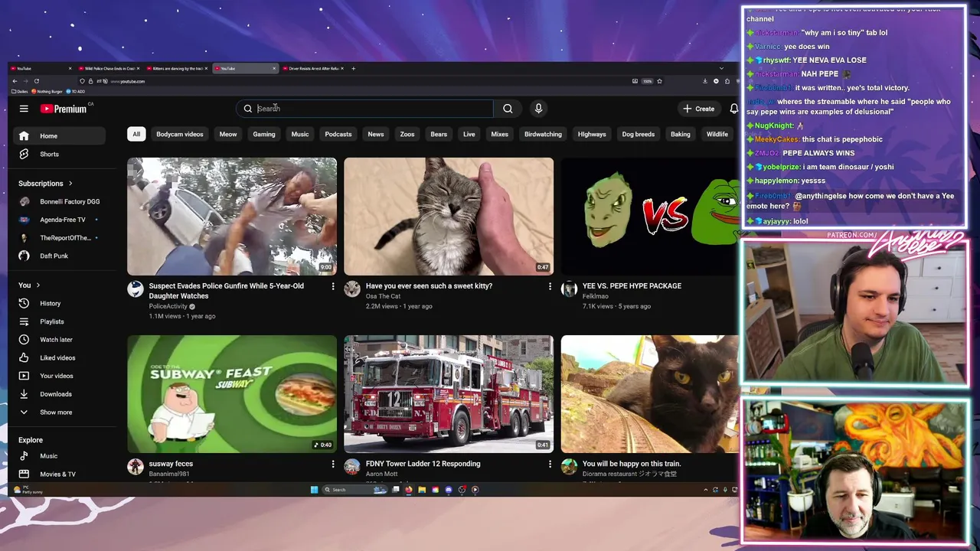Screen dimensions: 980x551
Task: Open Osa The Cat channel avatar
Action: pyautogui.click(x=352, y=289)
